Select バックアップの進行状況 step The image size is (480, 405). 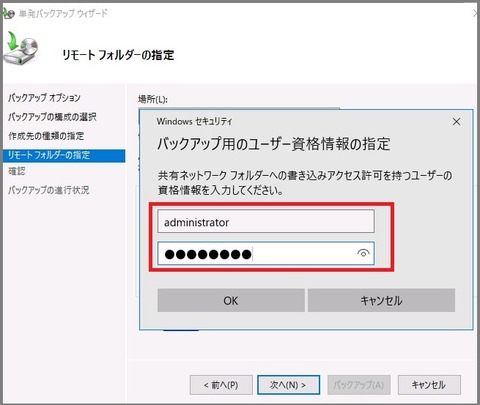49,190
